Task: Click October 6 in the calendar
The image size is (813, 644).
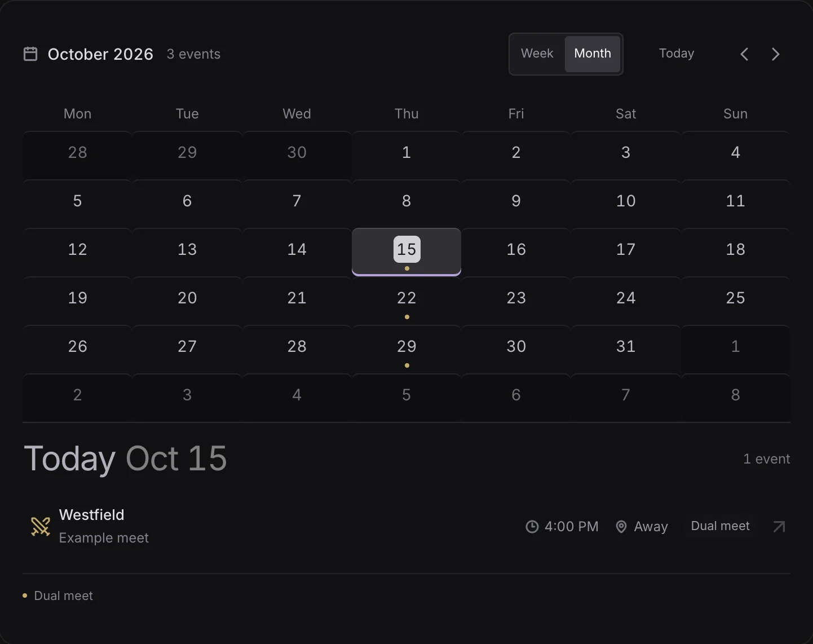Action: (x=187, y=204)
